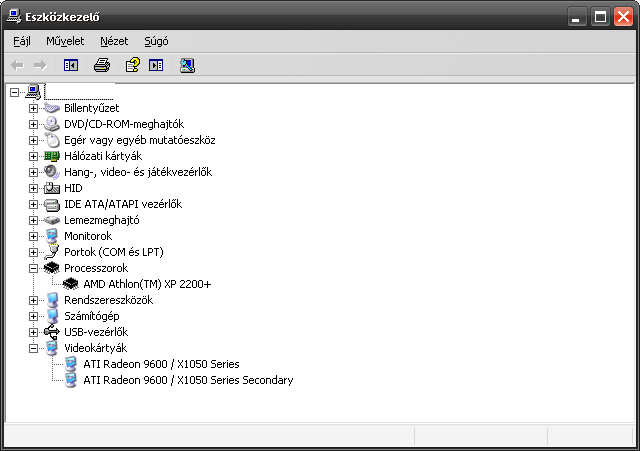
Task: Click the Eszközkezelő title bar icon
Action: pyautogui.click(x=14, y=17)
